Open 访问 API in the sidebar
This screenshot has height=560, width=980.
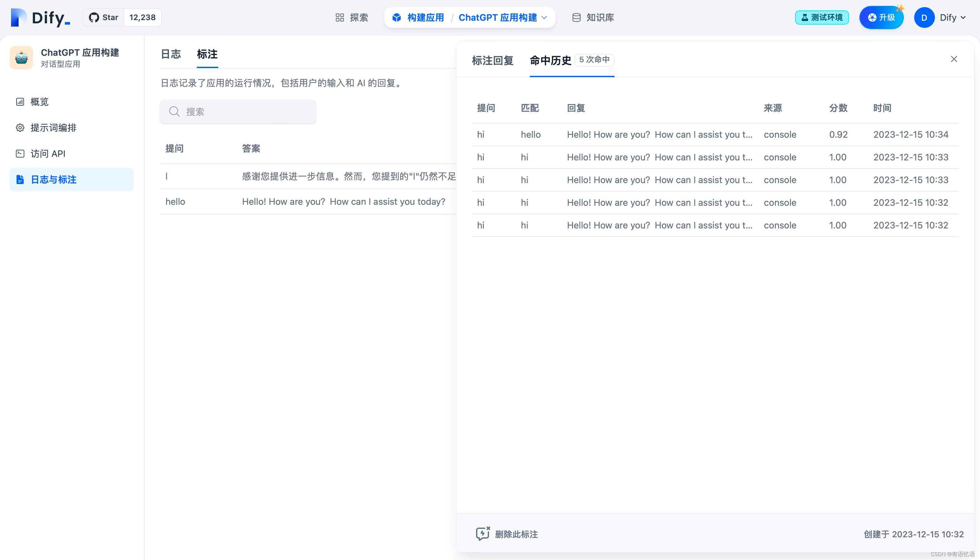(72, 154)
